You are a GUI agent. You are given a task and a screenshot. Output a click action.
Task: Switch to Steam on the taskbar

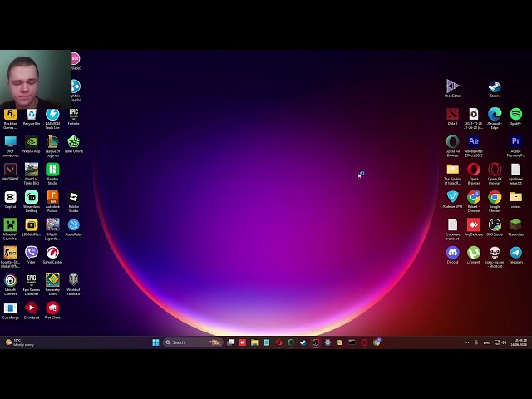tap(303, 342)
